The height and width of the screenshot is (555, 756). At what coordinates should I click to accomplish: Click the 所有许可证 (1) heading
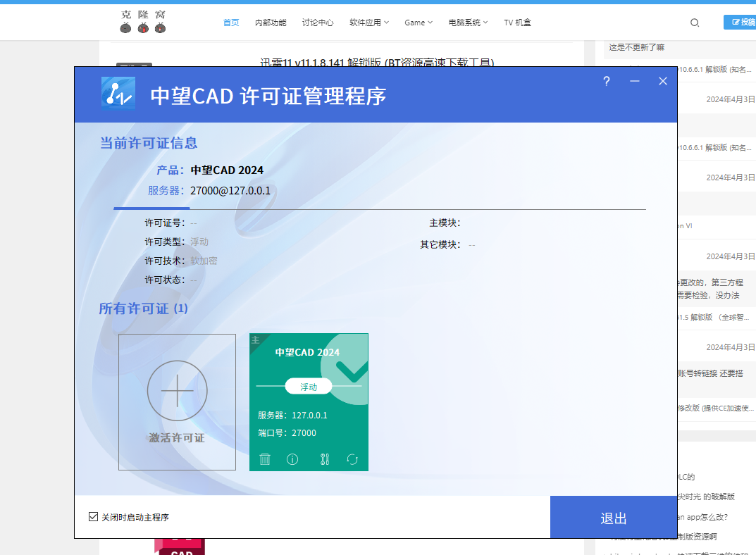click(x=143, y=308)
